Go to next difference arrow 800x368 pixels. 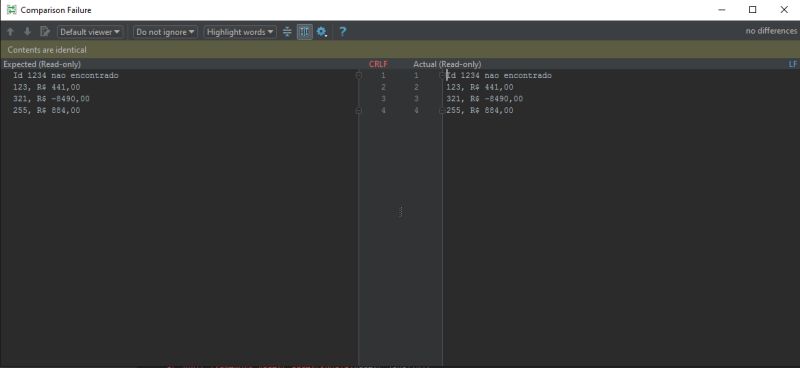point(28,32)
